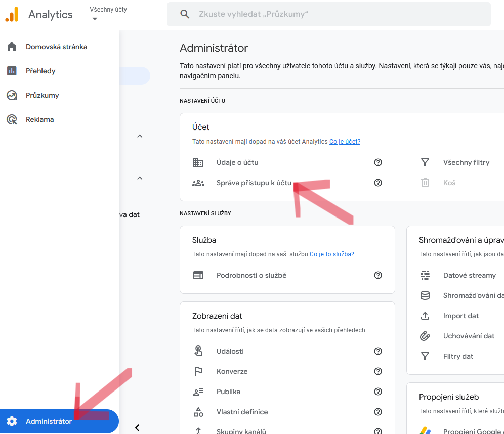Screen dimensions: 504x434
Task: Show help for Podrobnosti o službě
Action: pyautogui.click(x=378, y=275)
